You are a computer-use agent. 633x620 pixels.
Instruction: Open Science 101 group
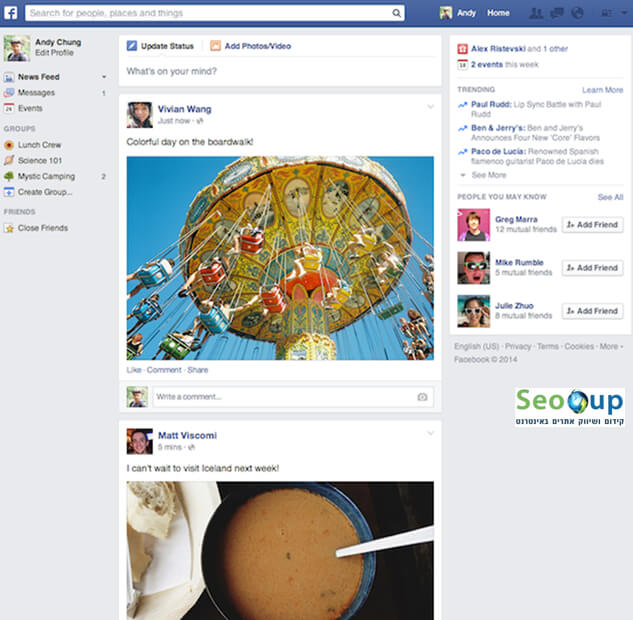(40, 161)
